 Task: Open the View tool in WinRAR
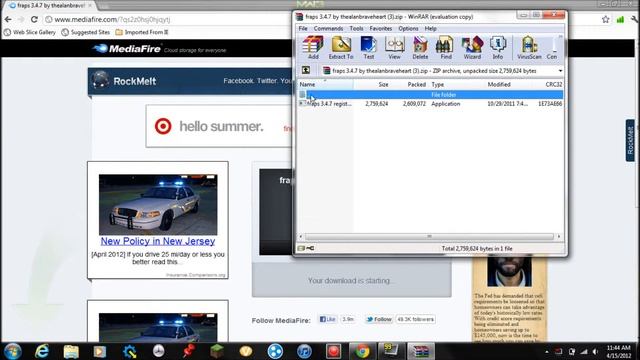point(394,47)
